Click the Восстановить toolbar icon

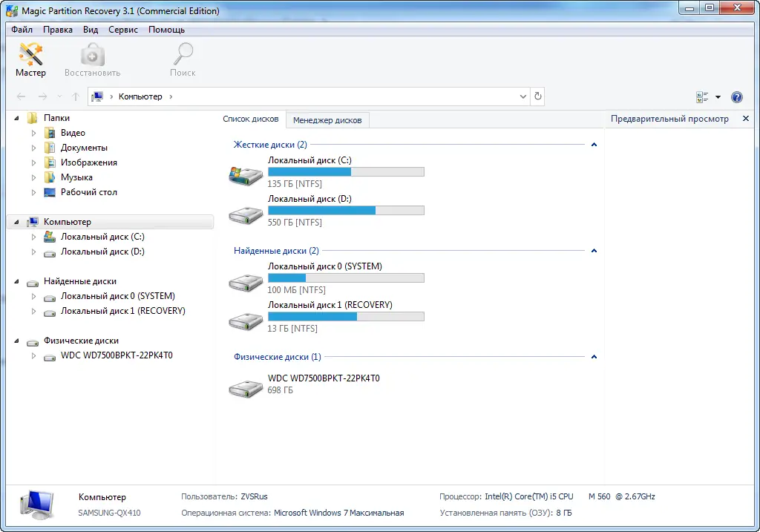[x=91, y=59]
